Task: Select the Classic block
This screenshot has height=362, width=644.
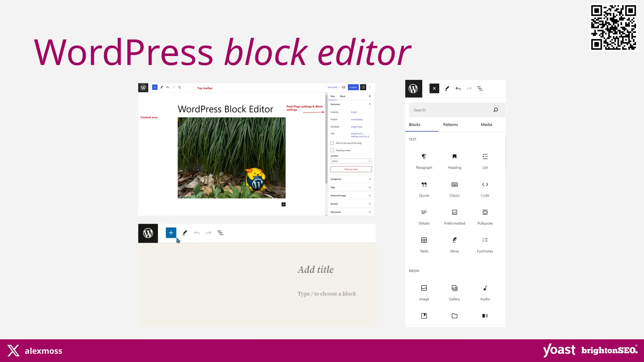Action: pyautogui.click(x=454, y=189)
